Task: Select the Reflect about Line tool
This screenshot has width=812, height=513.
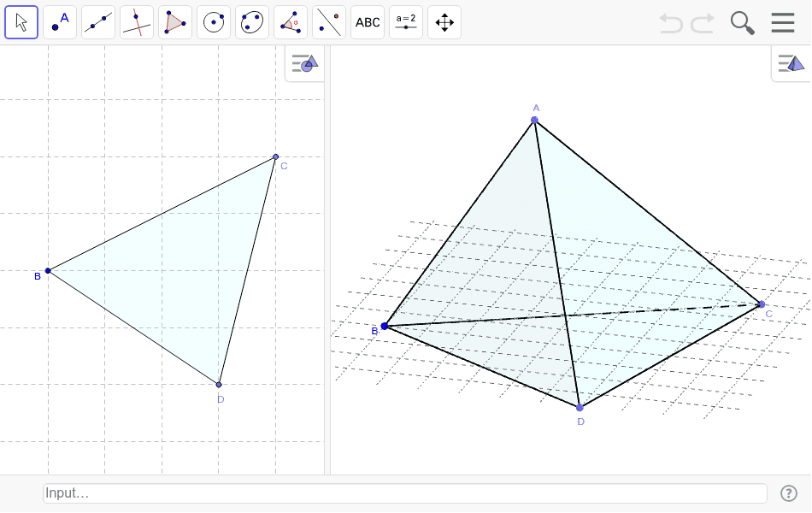Action: tap(329, 22)
